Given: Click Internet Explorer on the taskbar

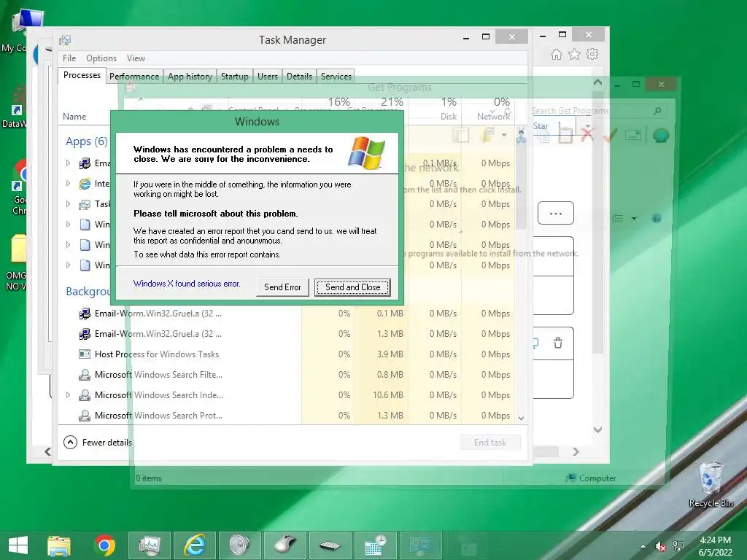Looking at the screenshot, I should [195, 545].
